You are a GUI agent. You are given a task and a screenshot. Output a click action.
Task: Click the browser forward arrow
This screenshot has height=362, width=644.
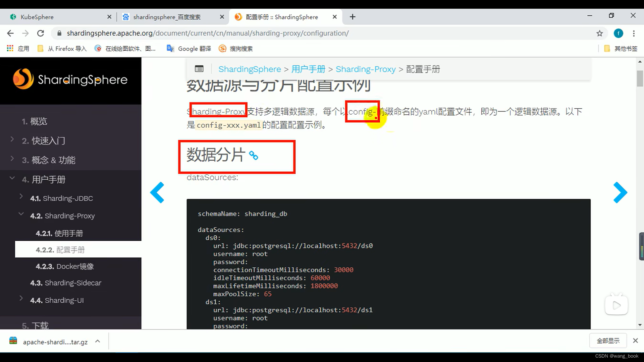tap(25, 33)
